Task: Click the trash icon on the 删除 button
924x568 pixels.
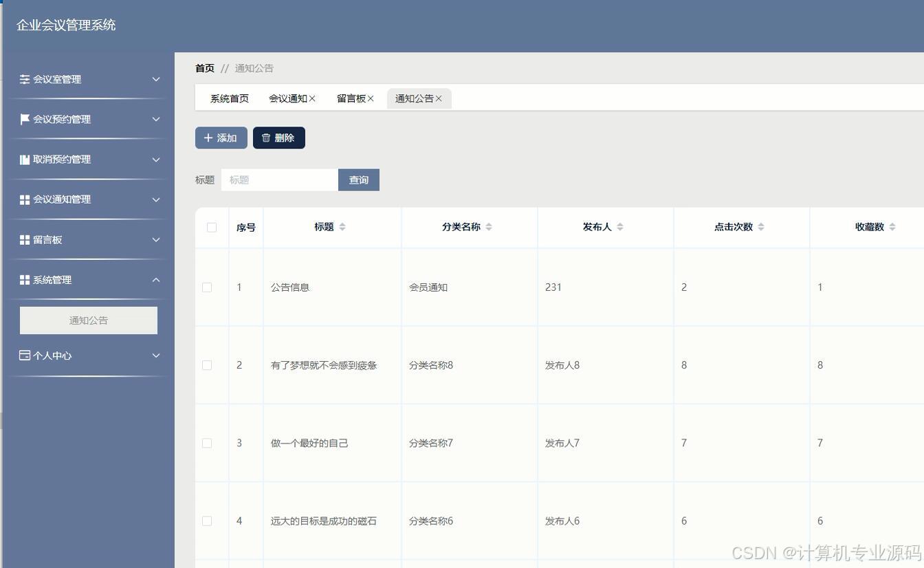Action: click(x=266, y=138)
